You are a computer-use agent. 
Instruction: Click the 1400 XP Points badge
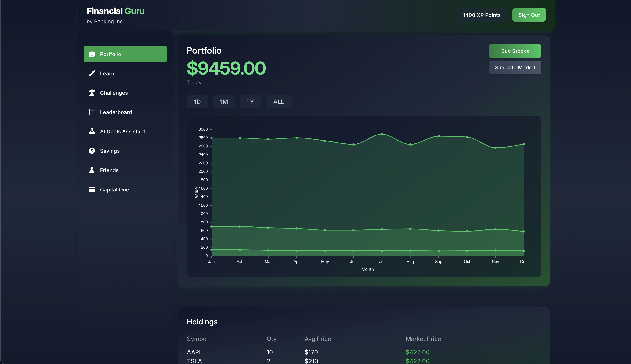(x=481, y=15)
